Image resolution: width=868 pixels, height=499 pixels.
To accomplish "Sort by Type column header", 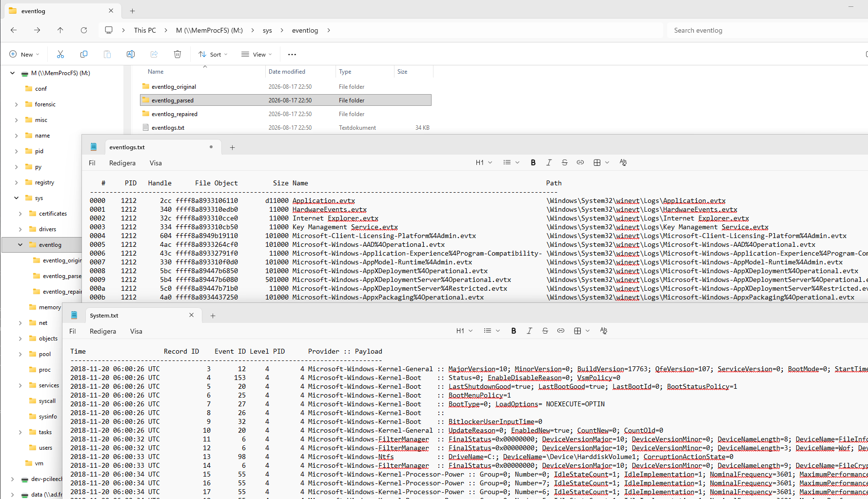I will point(345,72).
